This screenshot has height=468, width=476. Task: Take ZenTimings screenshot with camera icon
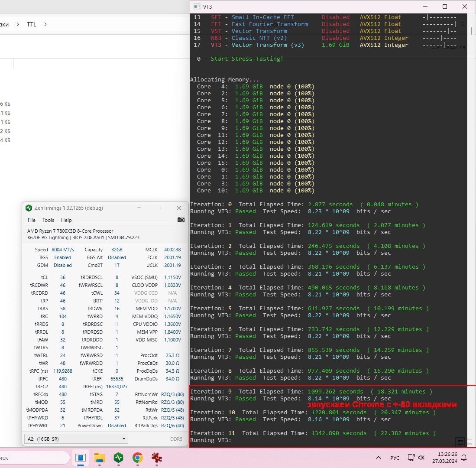coord(181,220)
